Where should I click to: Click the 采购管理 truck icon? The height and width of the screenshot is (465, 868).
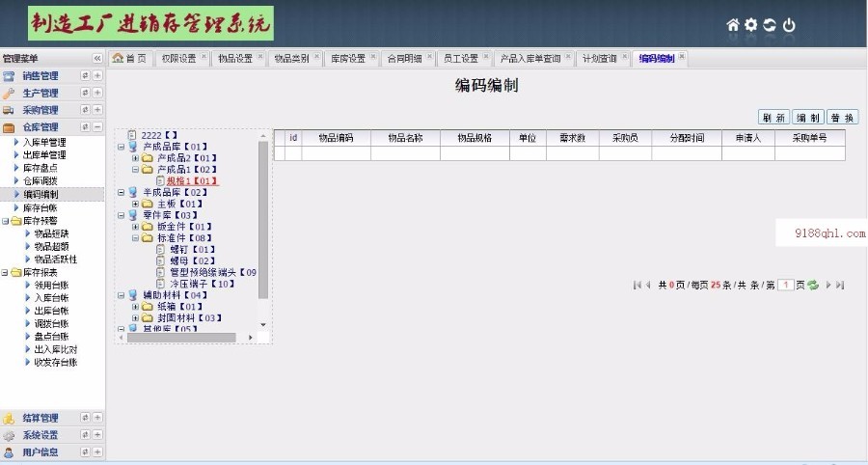click(9, 110)
